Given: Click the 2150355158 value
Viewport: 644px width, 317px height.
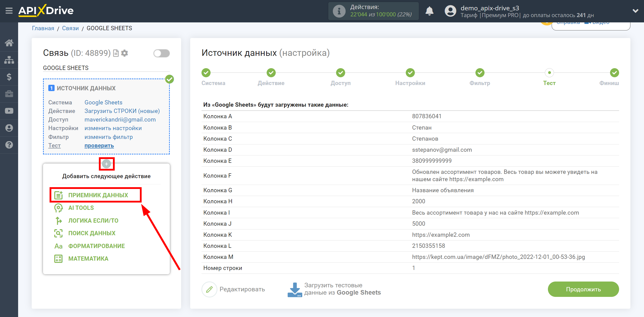Looking at the screenshot, I should click(428, 246).
